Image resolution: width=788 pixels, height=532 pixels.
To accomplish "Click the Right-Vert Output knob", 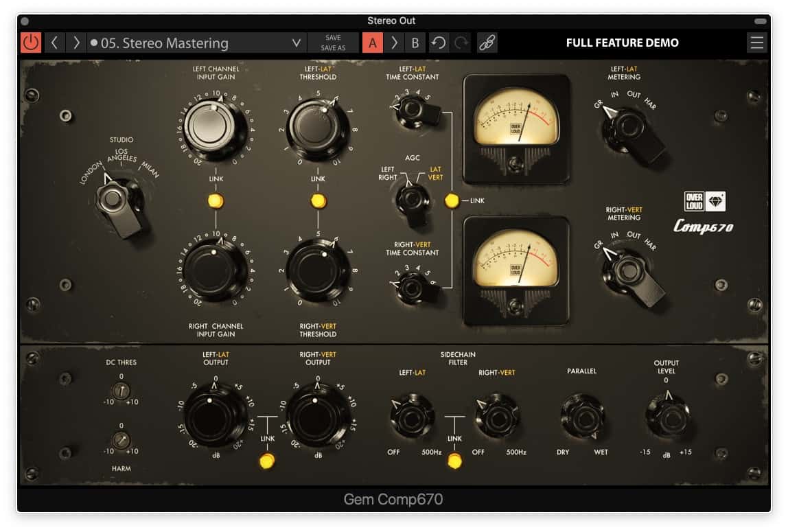I will point(318,415).
